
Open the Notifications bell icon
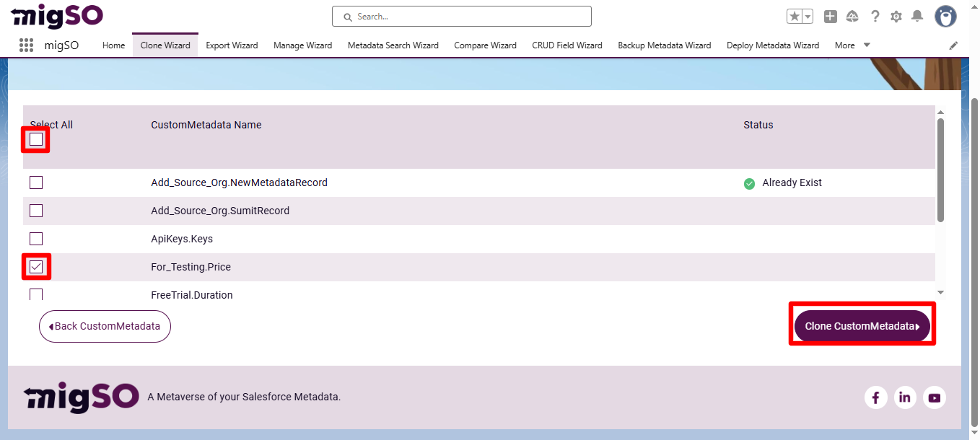point(917,16)
